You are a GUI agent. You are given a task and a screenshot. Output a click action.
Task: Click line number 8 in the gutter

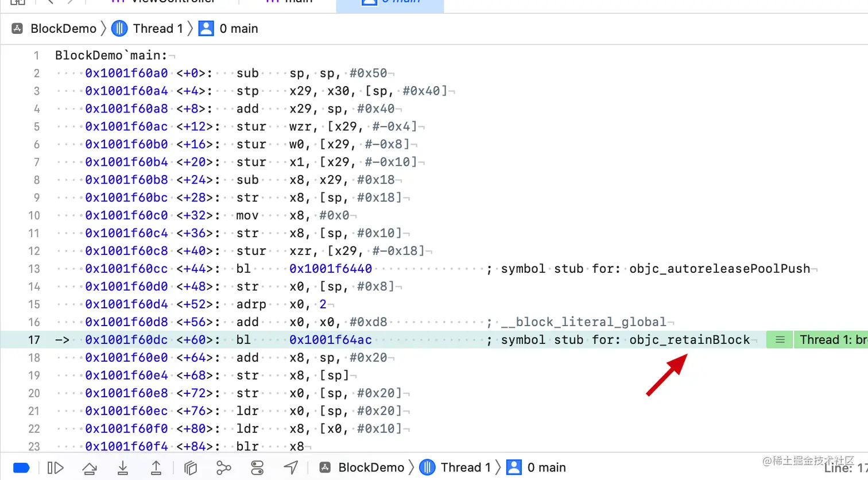pos(36,180)
